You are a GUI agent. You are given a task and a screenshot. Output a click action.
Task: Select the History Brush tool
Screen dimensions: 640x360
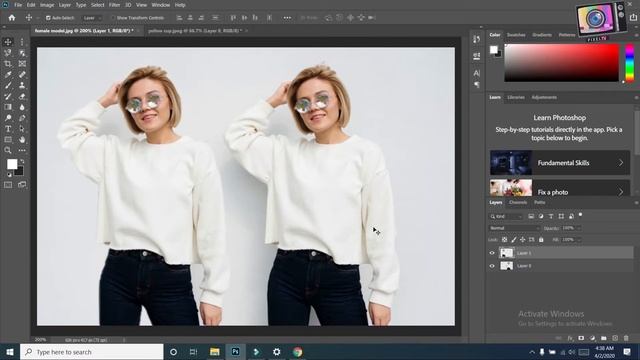coord(8,96)
